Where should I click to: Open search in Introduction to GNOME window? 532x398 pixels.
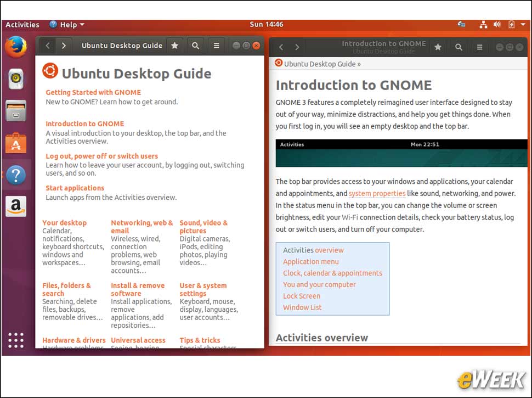[459, 47]
